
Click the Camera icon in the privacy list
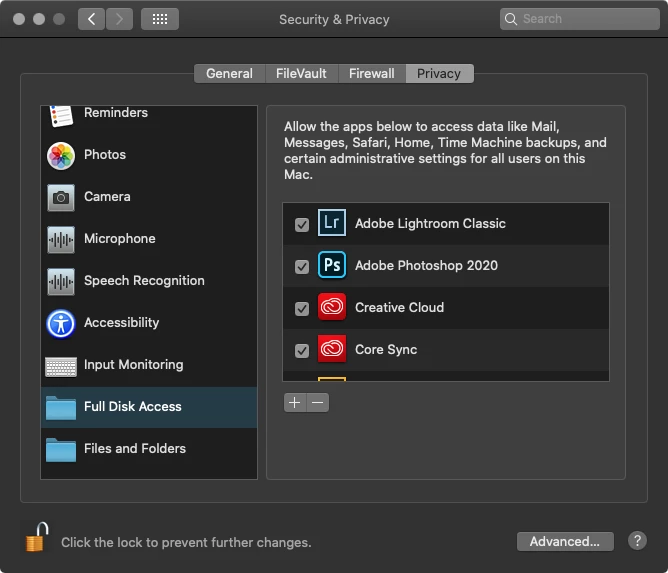click(61, 198)
